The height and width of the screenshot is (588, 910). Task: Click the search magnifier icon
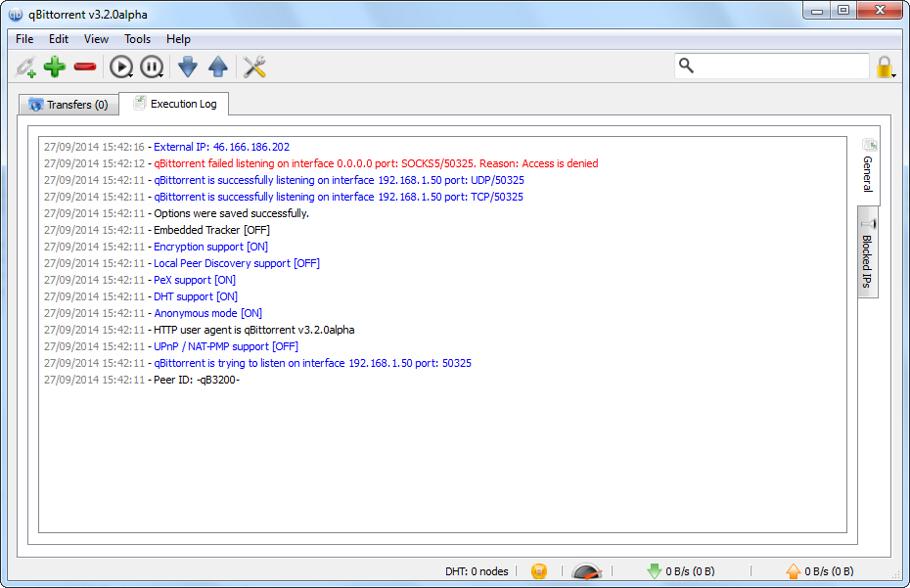(x=686, y=66)
